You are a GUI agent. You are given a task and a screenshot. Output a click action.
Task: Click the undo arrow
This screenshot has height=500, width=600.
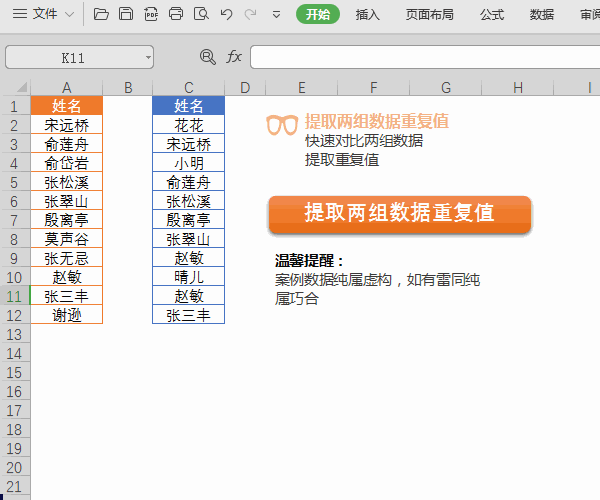[x=226, y=15]
